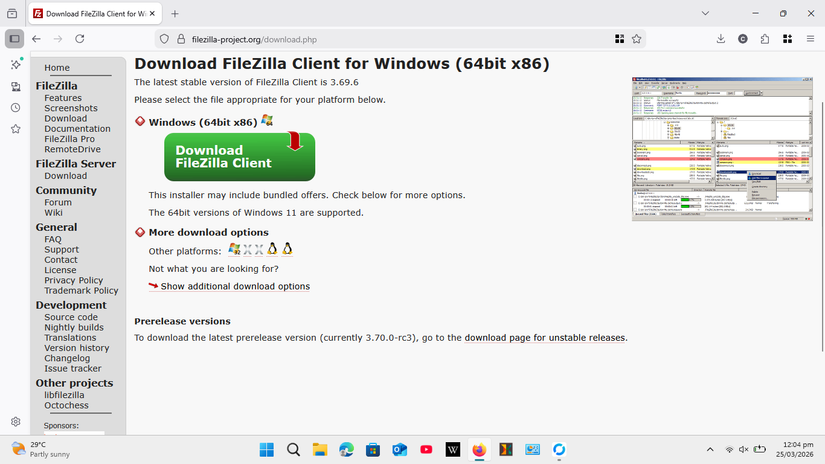Open Features in the FileZilla menu
The height and width of the screenshot is (464, 825).
(x=63, y=98)
